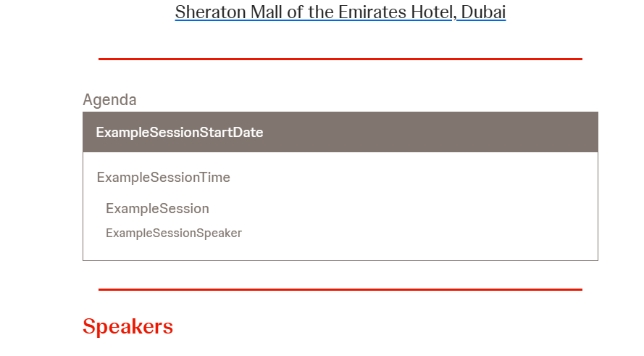Click the word Dubai in the hotel link

[483, 12]
